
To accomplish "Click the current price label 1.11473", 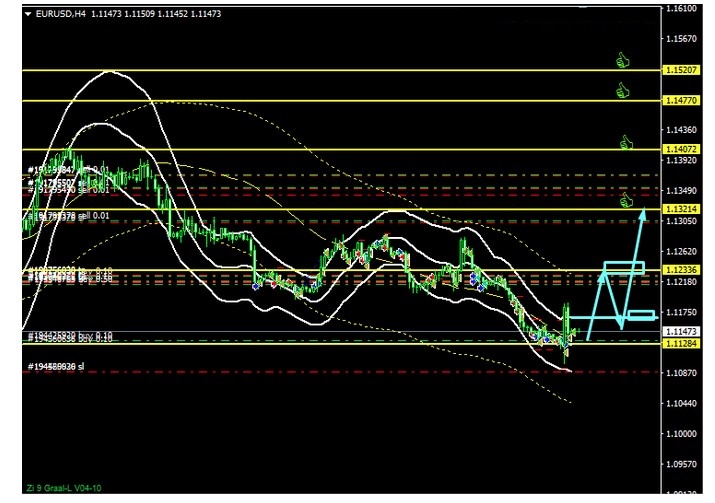I will [678, 331].
